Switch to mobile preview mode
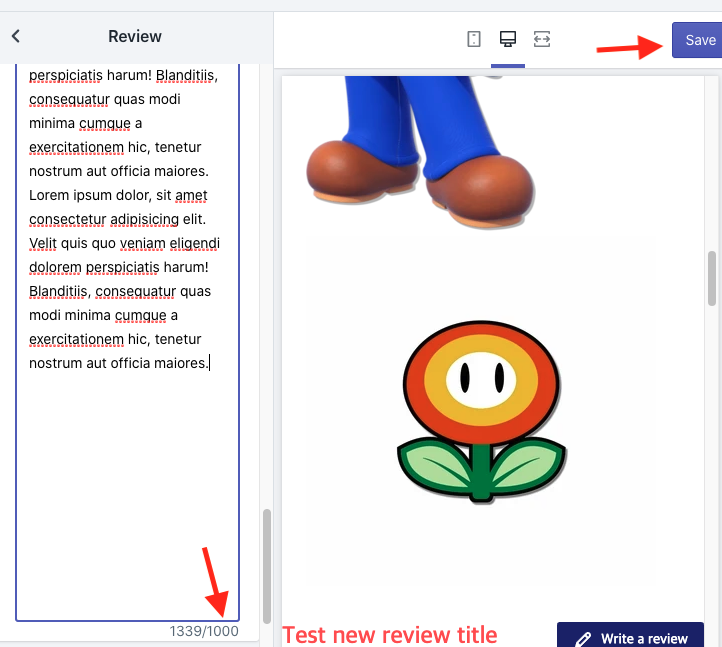This screenshot has height=647, width=722. coord(474,39)
